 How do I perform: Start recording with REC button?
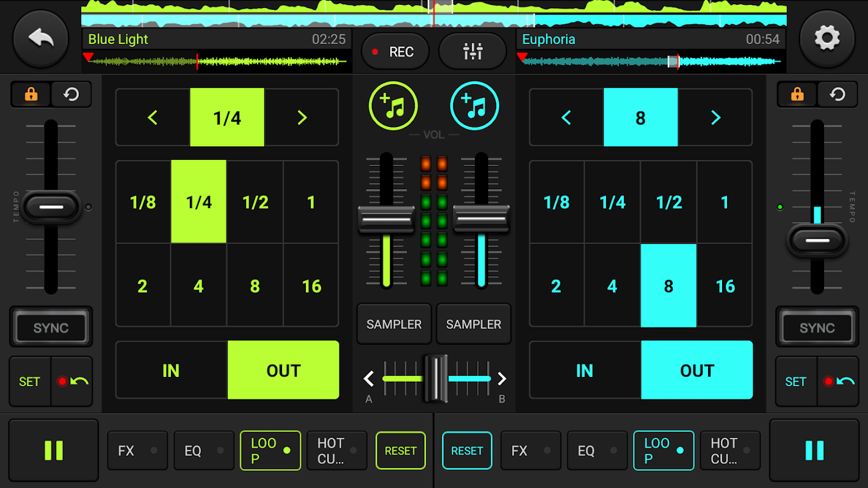[395, 52]
